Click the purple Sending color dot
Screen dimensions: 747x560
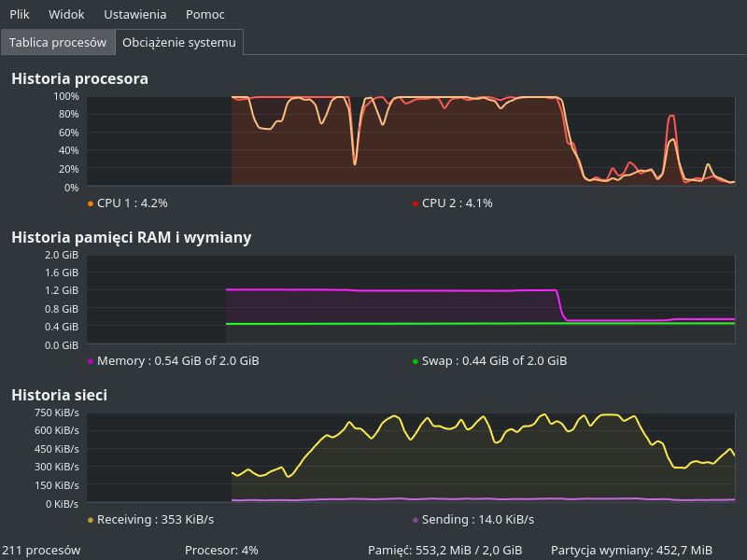pyautogui.click(x=416, y=520)
